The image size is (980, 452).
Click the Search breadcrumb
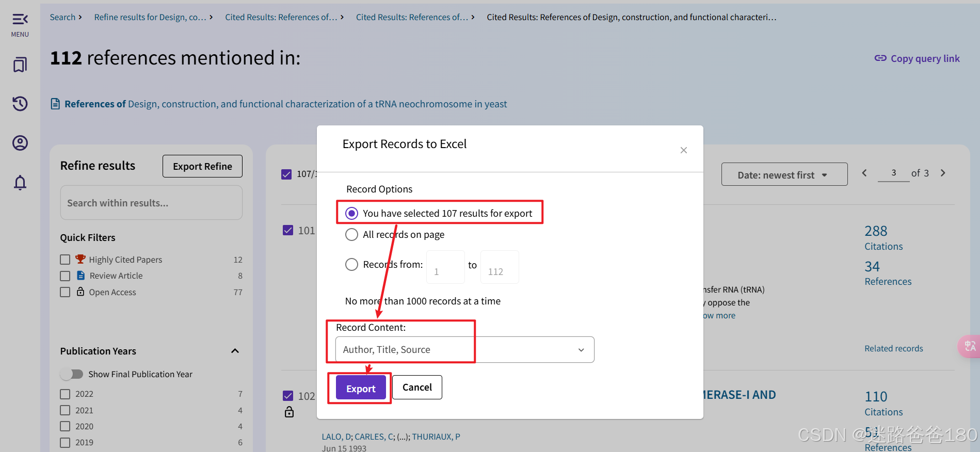[x=62, y=17]
